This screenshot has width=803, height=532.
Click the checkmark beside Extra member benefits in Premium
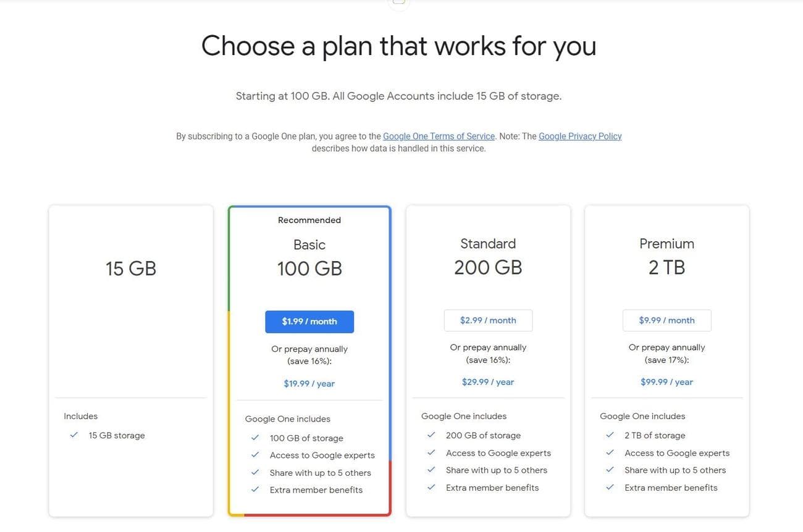(610, 488)
